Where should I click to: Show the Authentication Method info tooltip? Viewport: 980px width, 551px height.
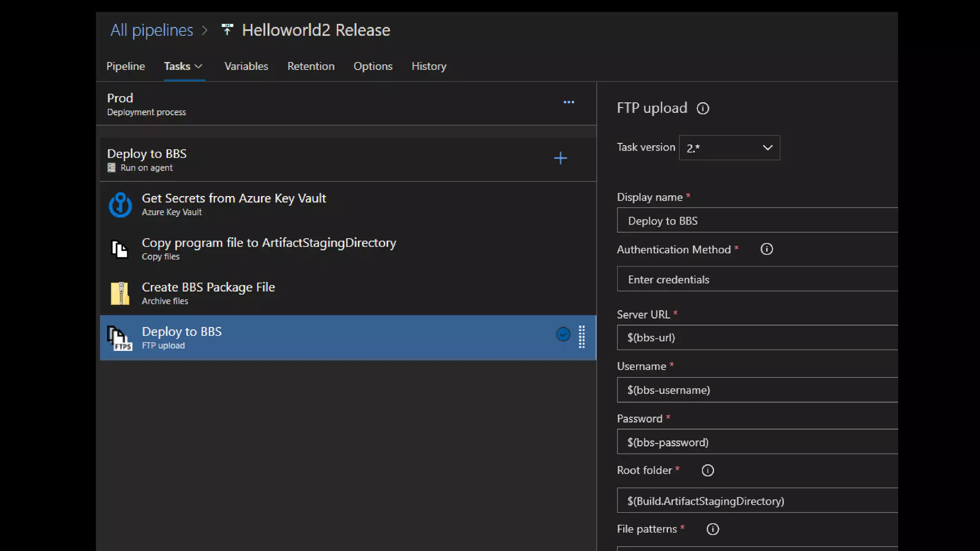click(767, 249)
